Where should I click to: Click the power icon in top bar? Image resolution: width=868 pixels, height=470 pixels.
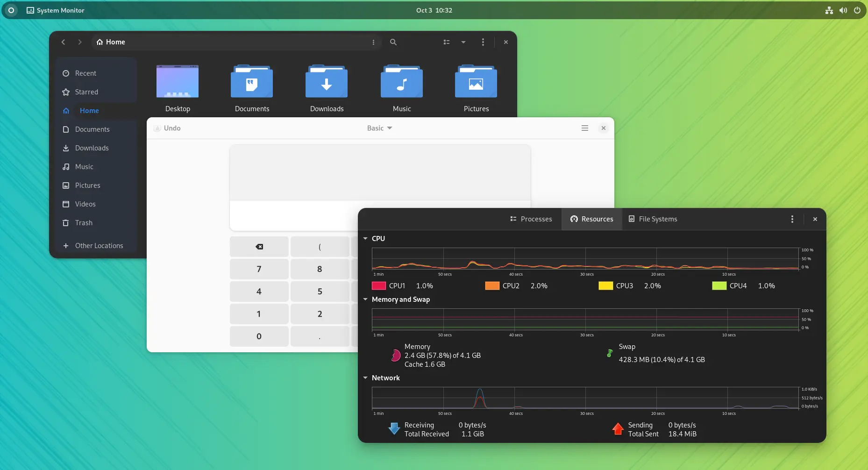pyautogui.click(x=857, y=10)
